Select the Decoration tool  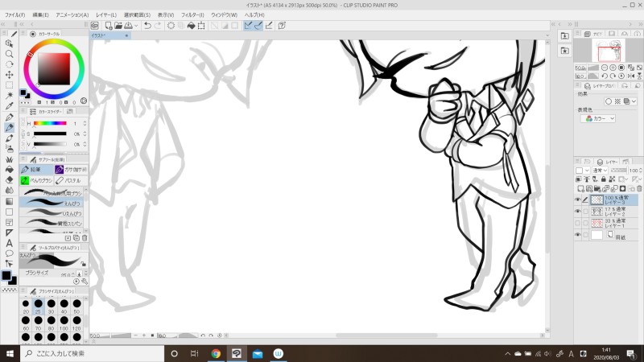(9, 158)
